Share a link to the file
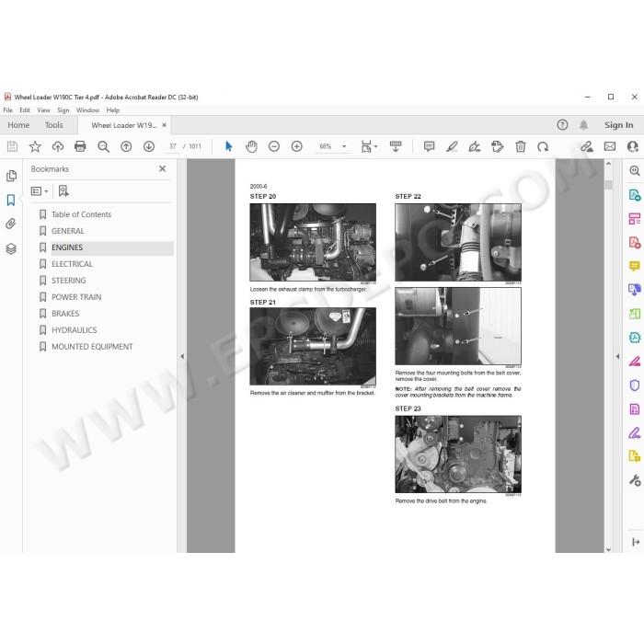This screenshot has width=644, height=644. (587, 146)
